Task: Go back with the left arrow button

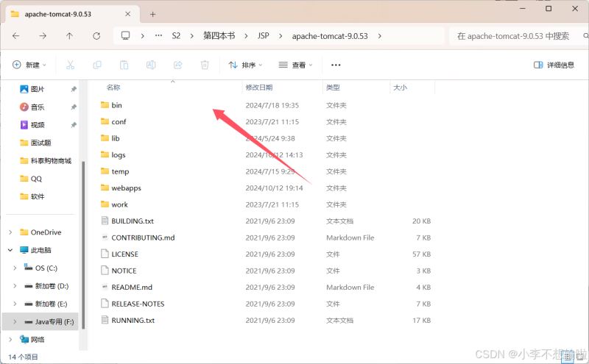Action: pyautogui.click(x=15, y=36)
